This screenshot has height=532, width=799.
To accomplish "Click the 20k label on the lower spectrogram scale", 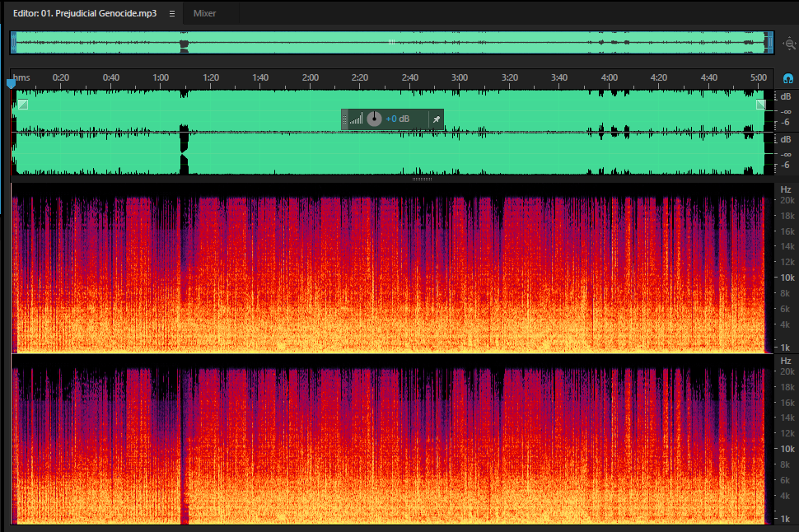I will pyautogui.click(x=787, y=371).
